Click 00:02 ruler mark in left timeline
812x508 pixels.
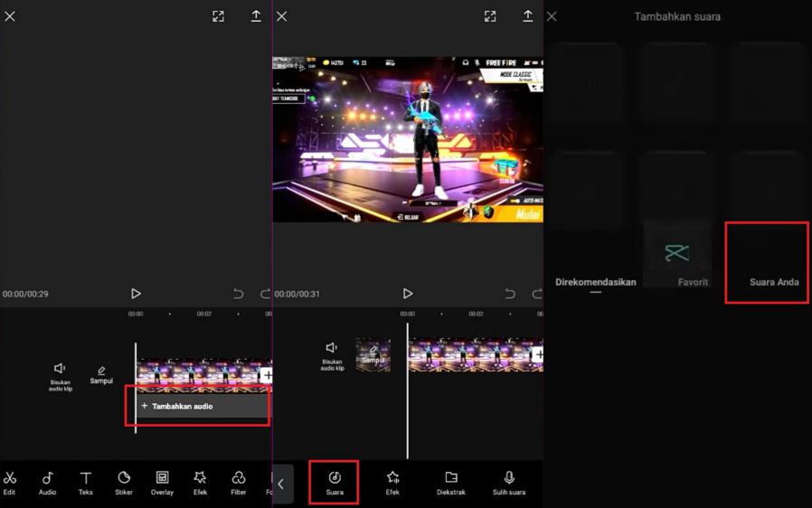tap(204, 314)
